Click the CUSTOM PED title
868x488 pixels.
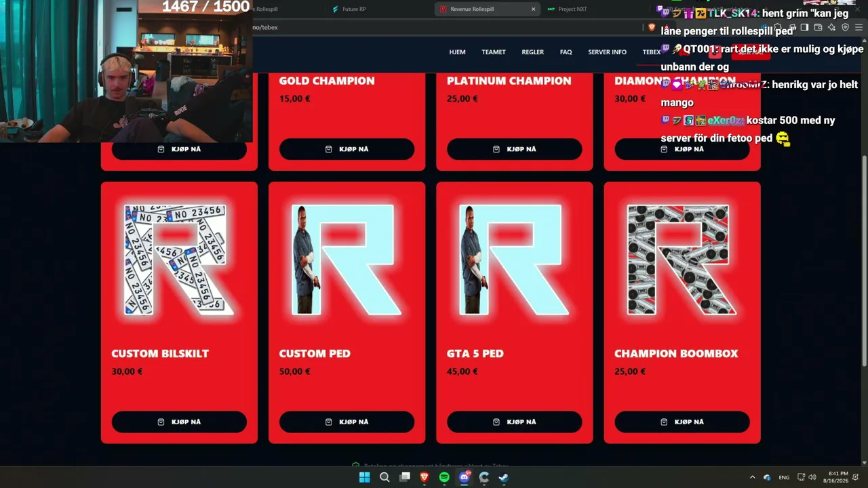click(315, 354)
